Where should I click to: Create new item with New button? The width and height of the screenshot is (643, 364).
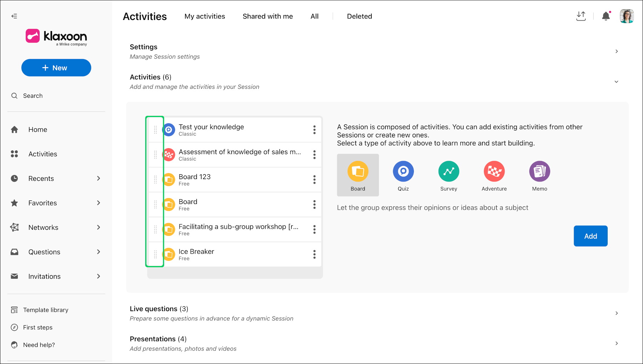[x=56, y=68]
